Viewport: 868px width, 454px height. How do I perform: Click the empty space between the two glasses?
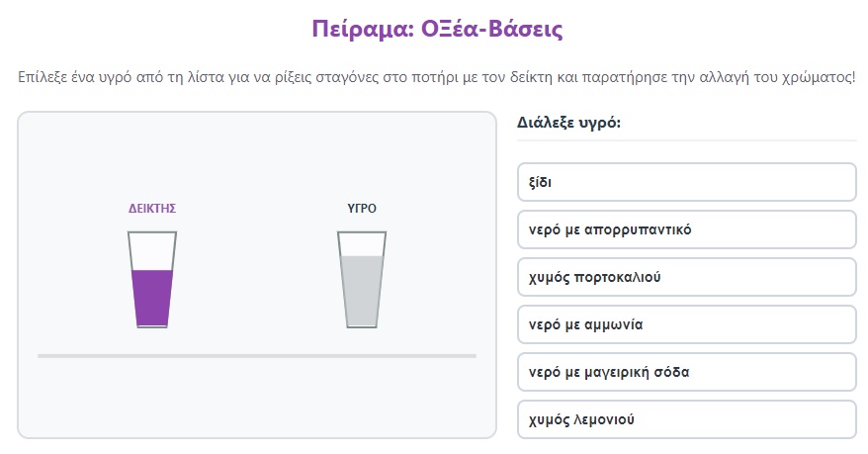tap(257, 280)
